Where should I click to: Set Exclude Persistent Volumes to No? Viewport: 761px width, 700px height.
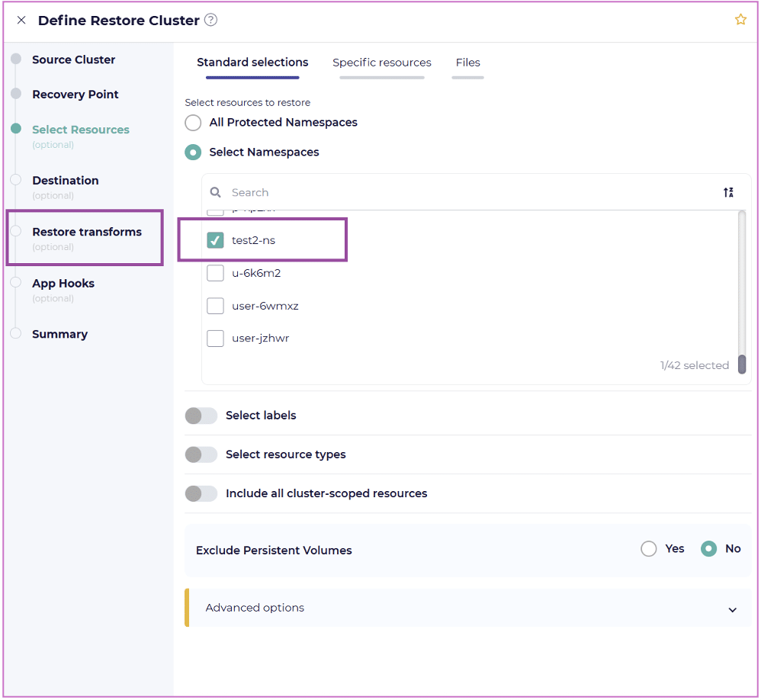[708, 548]
